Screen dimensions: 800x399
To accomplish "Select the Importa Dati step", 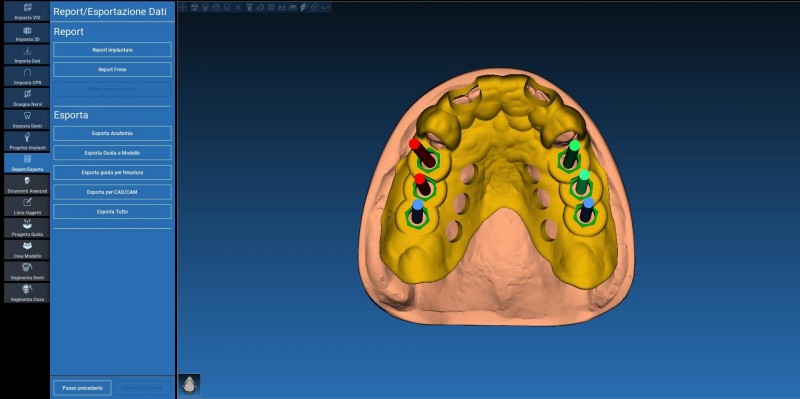I will [x=27, y=55].
